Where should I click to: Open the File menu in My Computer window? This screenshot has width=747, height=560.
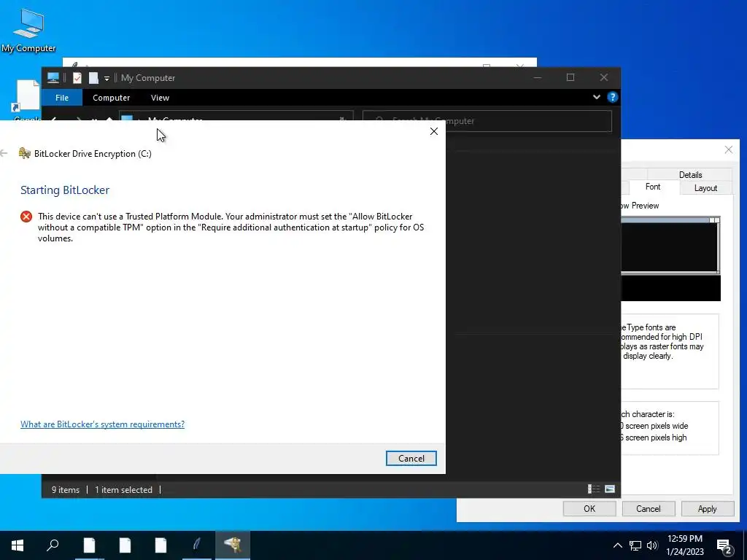pos(62,98)
